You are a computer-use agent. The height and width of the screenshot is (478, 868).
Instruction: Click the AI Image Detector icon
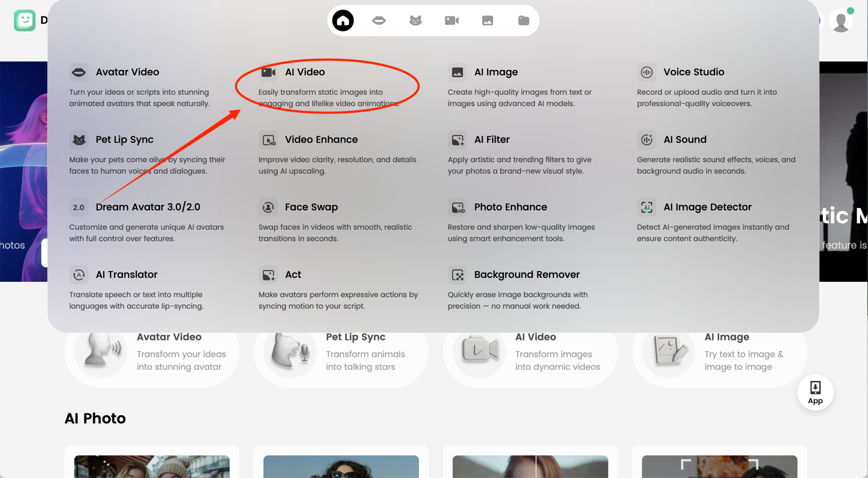(647, 207)
